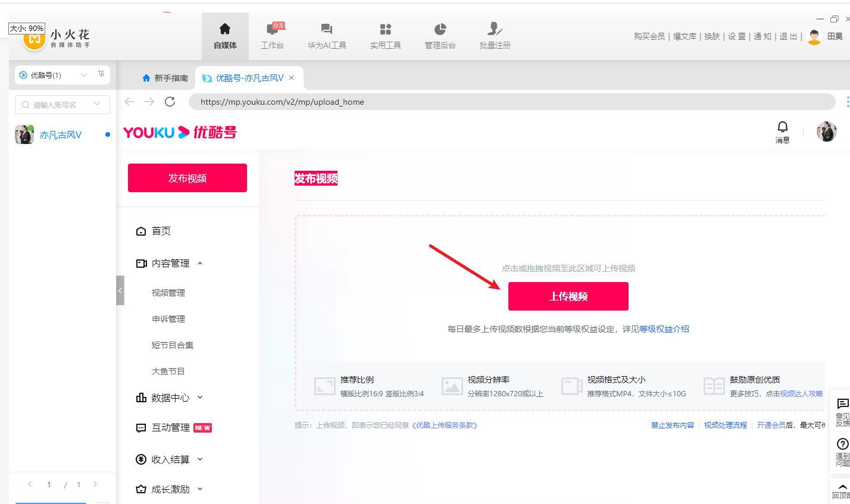Image resolution: width=850 pixels, height=504 pixels.
Task: Click the 发布视频 page heading
Action: click(x=316, y=179)
